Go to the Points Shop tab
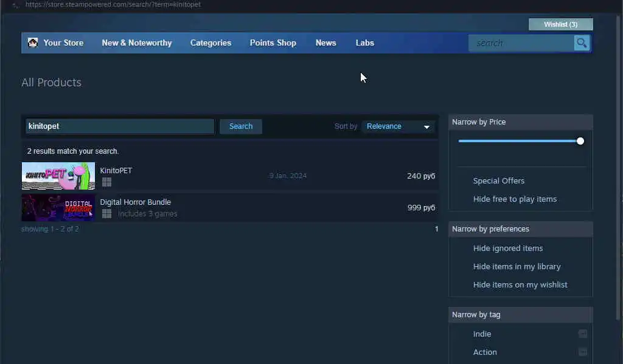The image size is (623, 364). (x=273, y=43)
